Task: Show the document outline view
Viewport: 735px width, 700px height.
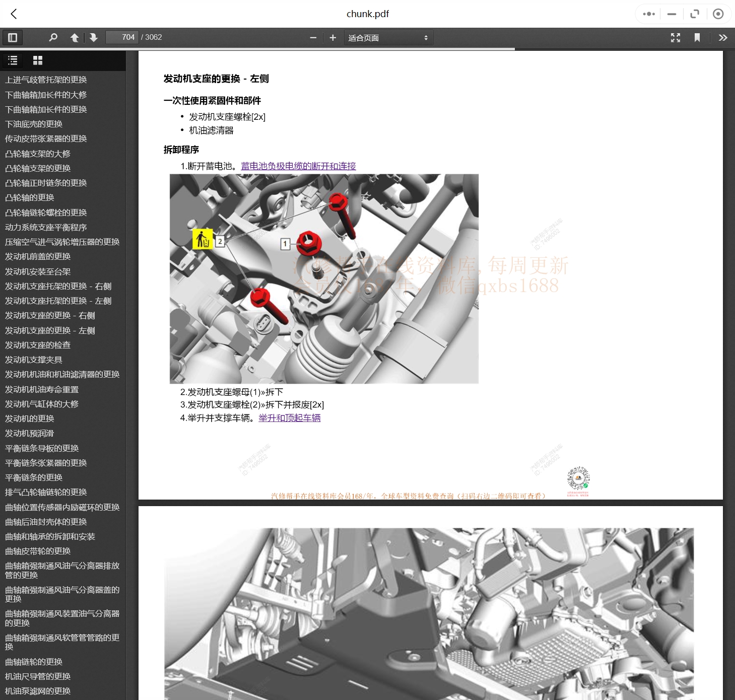Action: (x=13, y=60)
